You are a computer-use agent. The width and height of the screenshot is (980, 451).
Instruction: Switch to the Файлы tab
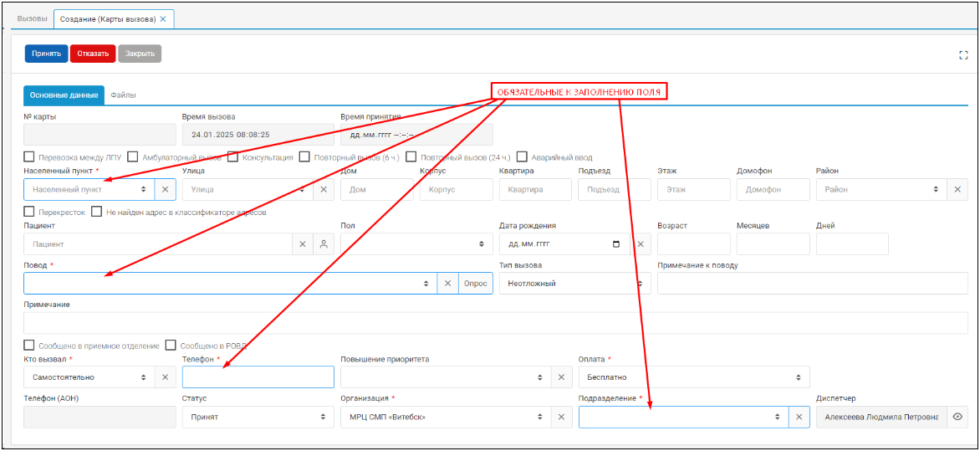click(x=123, y=95)
